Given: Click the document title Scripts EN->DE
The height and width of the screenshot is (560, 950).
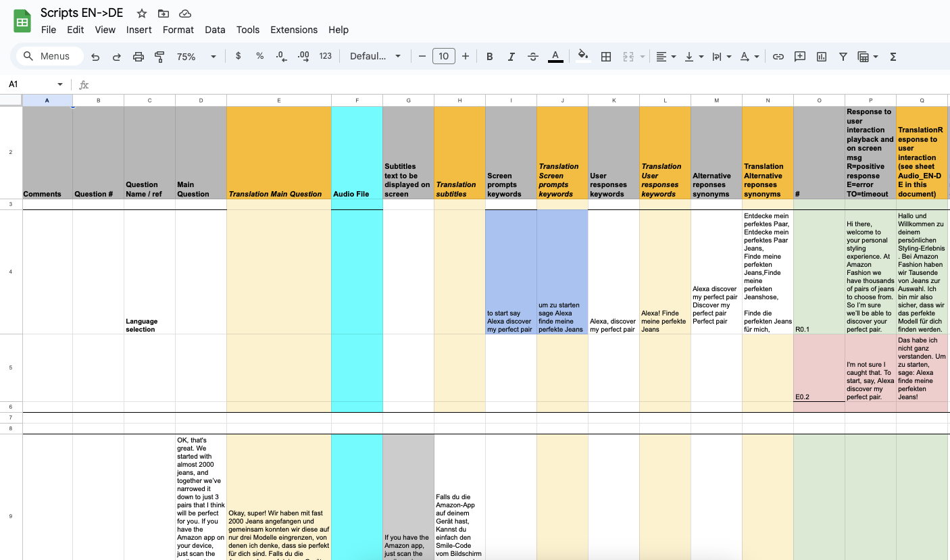Looking at the screenshot, I should coord(82,13).
